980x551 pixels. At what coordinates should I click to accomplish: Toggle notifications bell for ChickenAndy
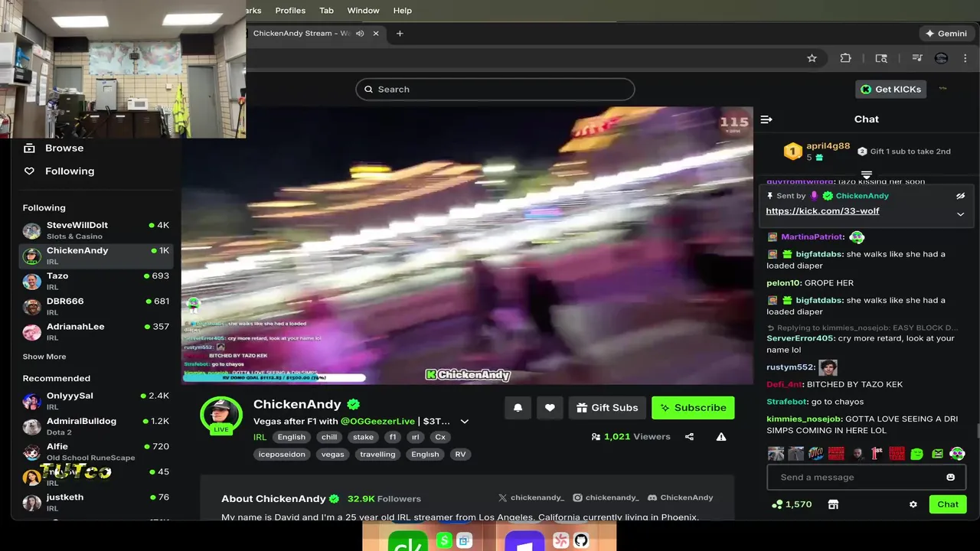click(x=518, y=408)
